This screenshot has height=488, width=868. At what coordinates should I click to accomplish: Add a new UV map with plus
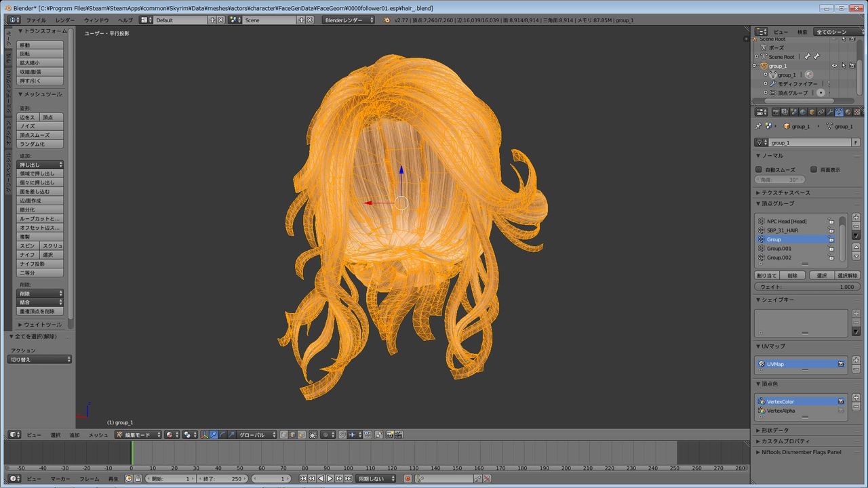pyautogui.click(x=856, y=361)
